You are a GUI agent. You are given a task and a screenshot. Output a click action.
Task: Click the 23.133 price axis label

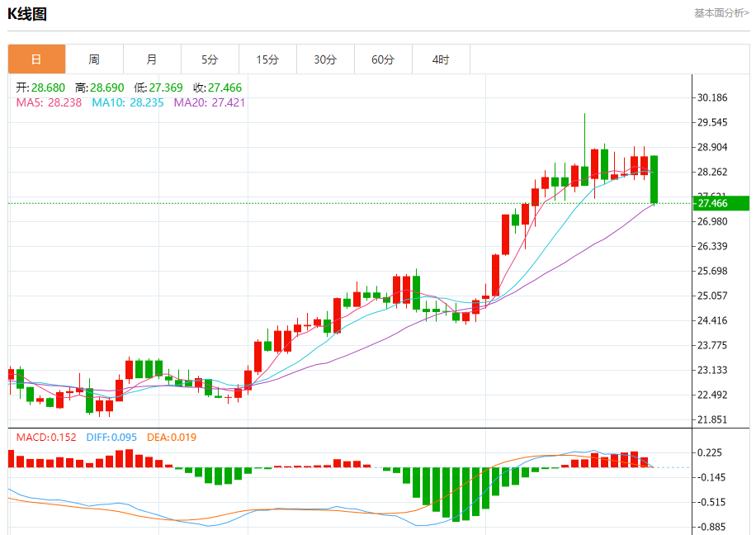(712, 371)
